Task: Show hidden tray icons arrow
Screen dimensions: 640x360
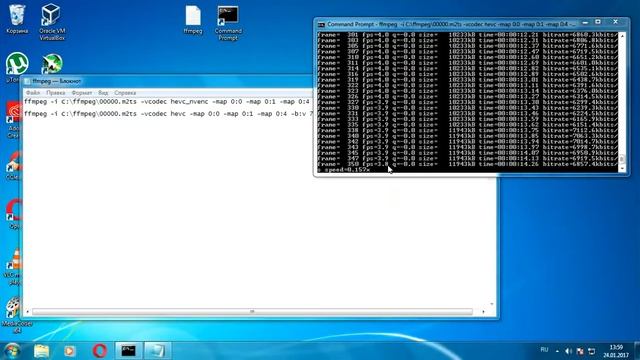Action: coord(557,351)
